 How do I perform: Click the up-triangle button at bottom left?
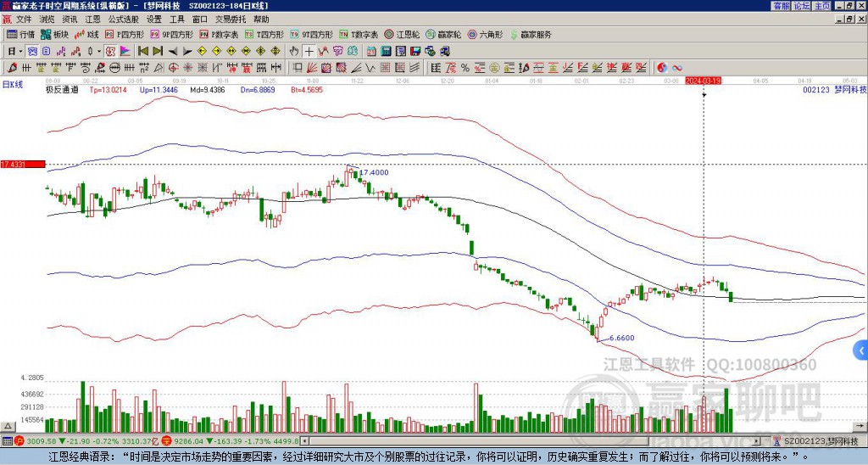coord(8,426)
